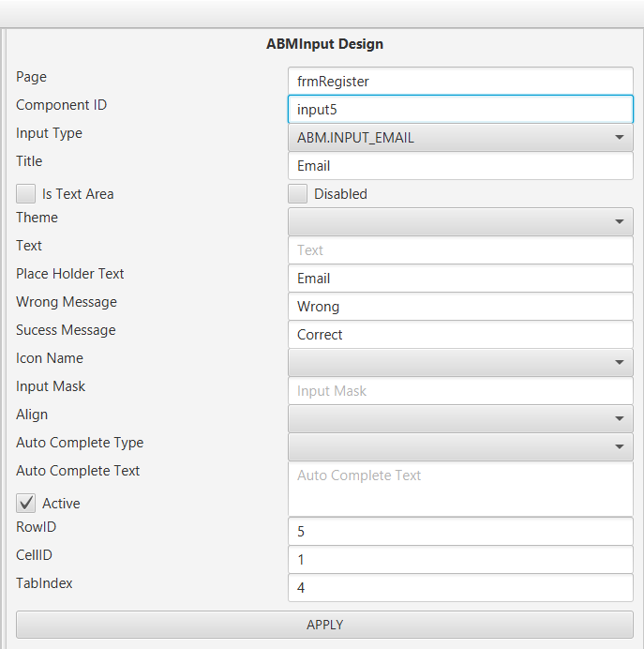Click the Place Holder Text field
This screenshot has height=649, width=644.
pyautogui.click(x=459, y=279)
